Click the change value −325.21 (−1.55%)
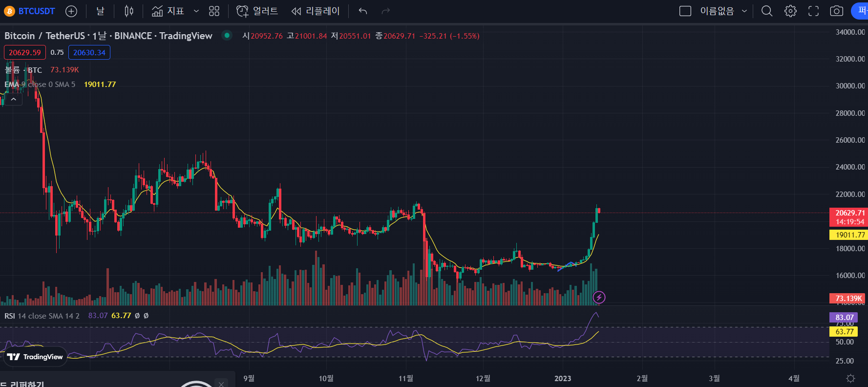This screenshot has height=387, width=868. tap(449, 36)
